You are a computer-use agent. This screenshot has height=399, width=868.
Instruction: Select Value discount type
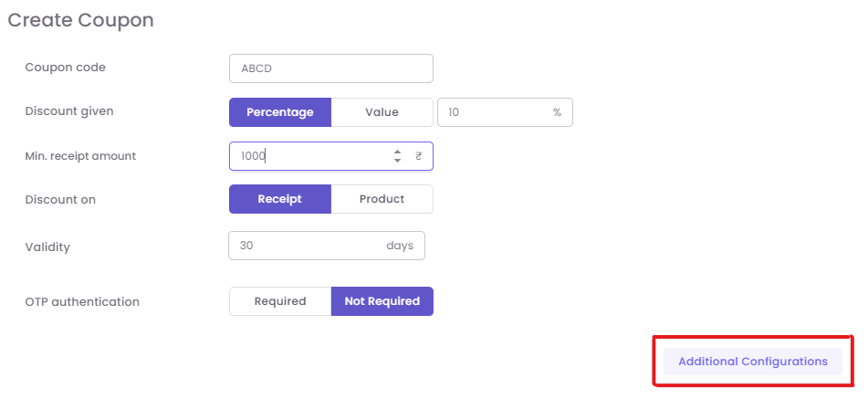[x=382, y=112]
